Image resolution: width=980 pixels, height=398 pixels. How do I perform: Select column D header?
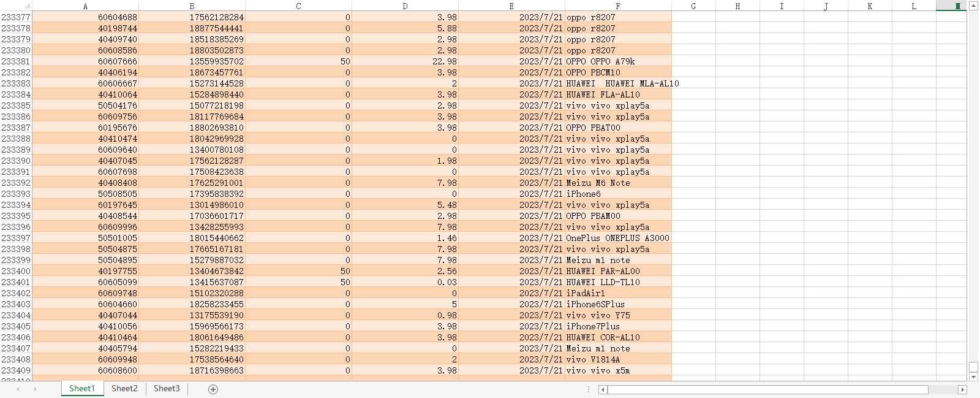click(405, 6)
